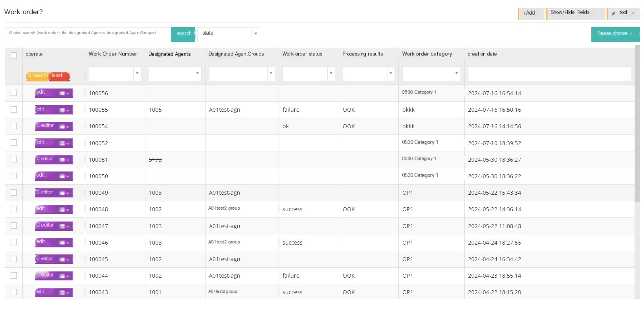Check the row checkbox for work order 100054
Image resolution: width=644 pixels, height=315 pixels.
click(x=14, y=126)
